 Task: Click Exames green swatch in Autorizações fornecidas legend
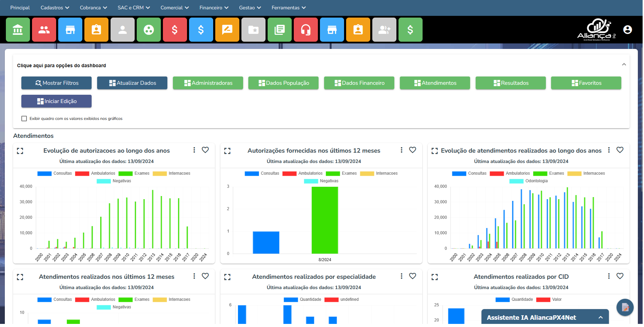333,174
